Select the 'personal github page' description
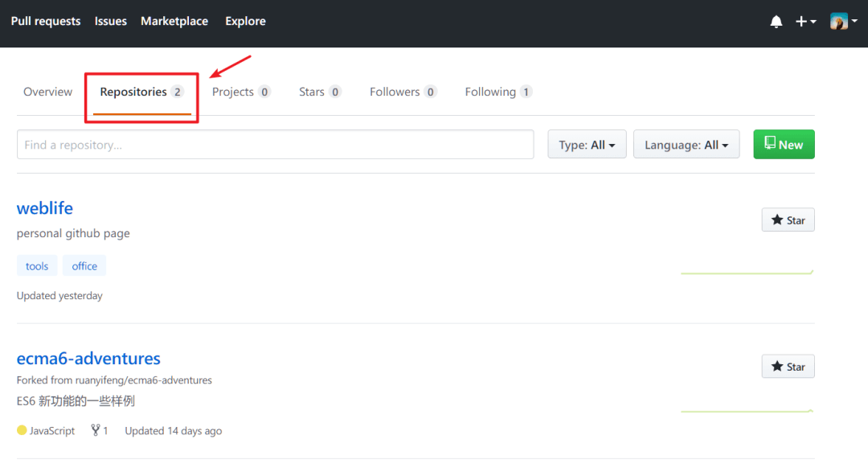The image size is (868, 472). [x=73, y=233]
